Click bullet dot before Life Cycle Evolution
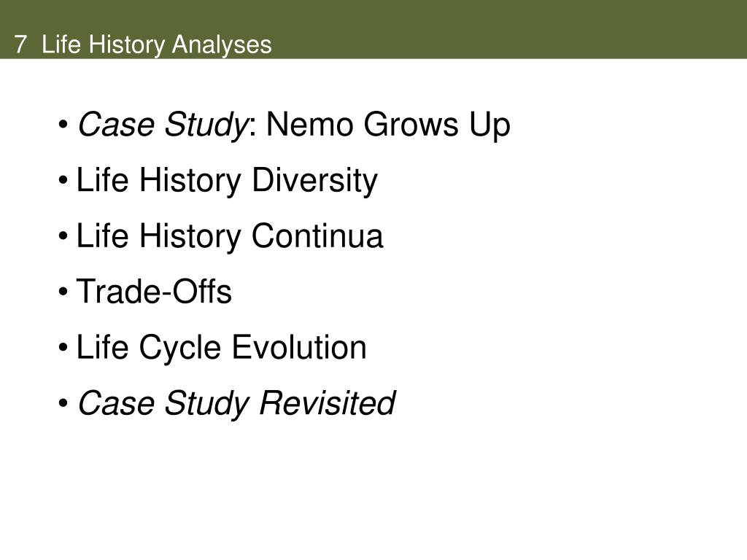This screenshot has width=747, height=560. 63,348
